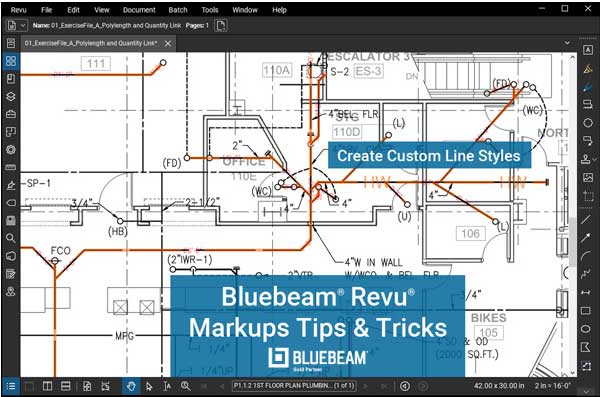
Task: Click the vertical scrollbar of the drawing
Action: pyautogui.click(x=572, y=242)
